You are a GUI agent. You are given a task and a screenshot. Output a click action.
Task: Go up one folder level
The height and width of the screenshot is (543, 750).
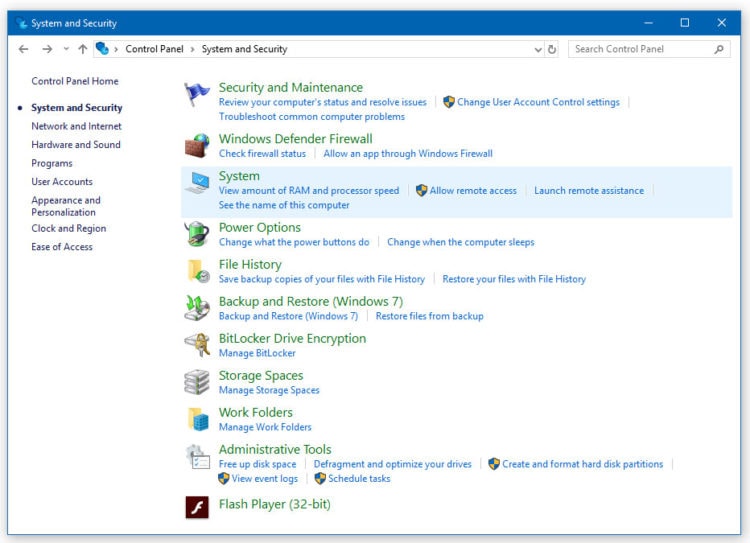click(x=83, y=49)
